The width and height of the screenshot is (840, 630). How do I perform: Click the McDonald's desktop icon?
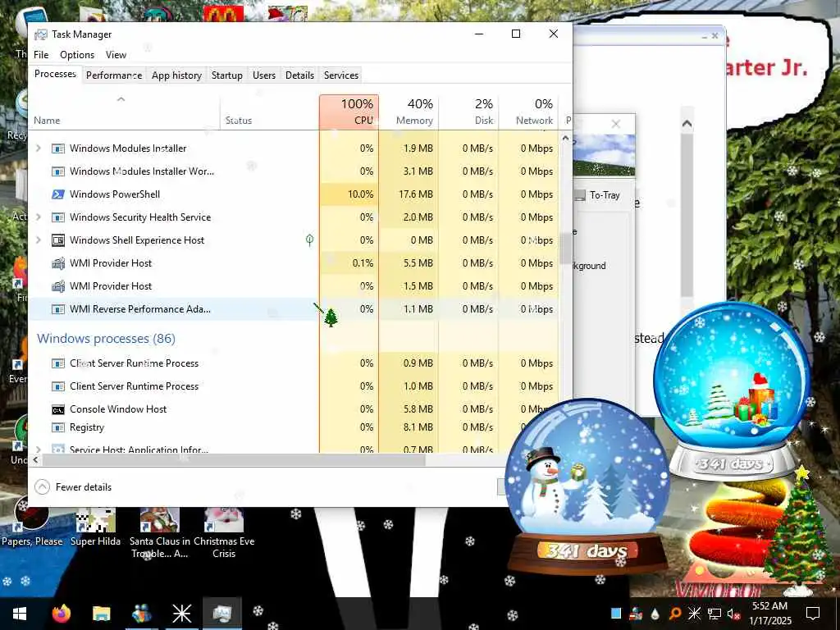(223, 13)
